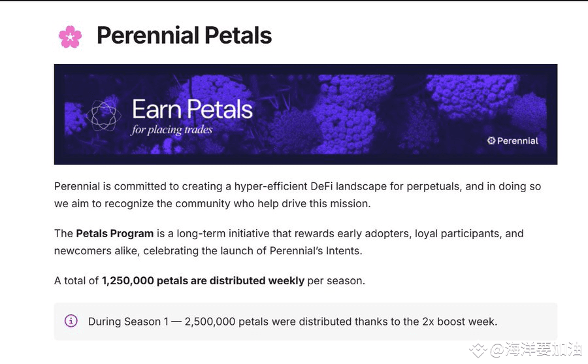Image resolution: width=588 pixels, height=364 pixels.
Task: Click the geometric flower logo in banner
Action: pyautogui.click(x=103, y=116)
